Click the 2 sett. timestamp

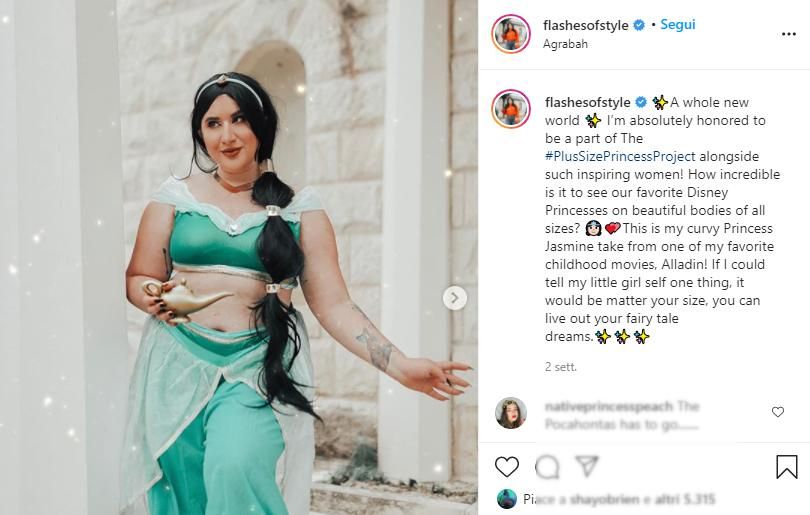click(x=560, y=367)
